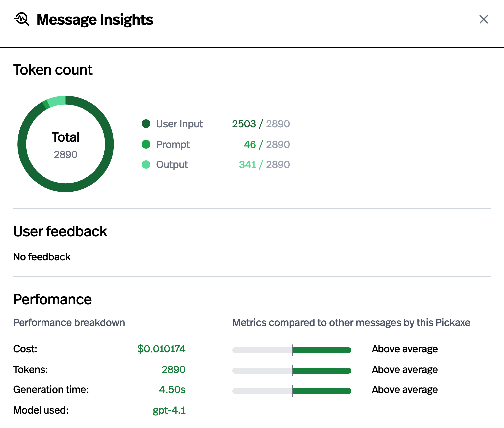Click the User Input legend label
This screenshot has height=428, width=504.
pyautogui.click(x=179, y=124)
